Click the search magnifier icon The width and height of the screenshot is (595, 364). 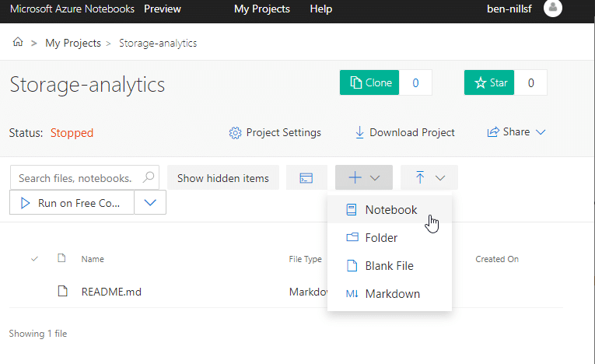click(149, 177)
